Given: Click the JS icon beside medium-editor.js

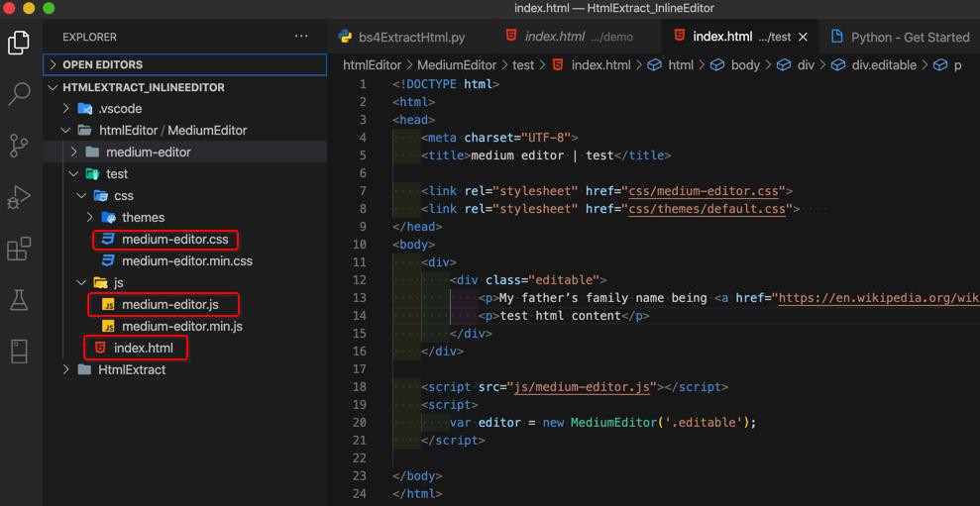Looking at the screenshot, I should [x=108, y=305].
